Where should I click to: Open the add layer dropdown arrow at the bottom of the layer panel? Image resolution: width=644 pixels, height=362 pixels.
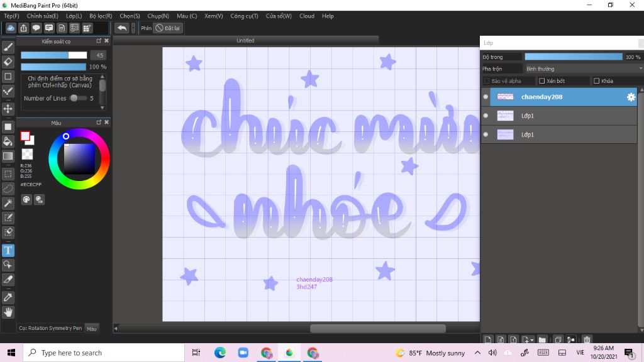click(532, 340)
